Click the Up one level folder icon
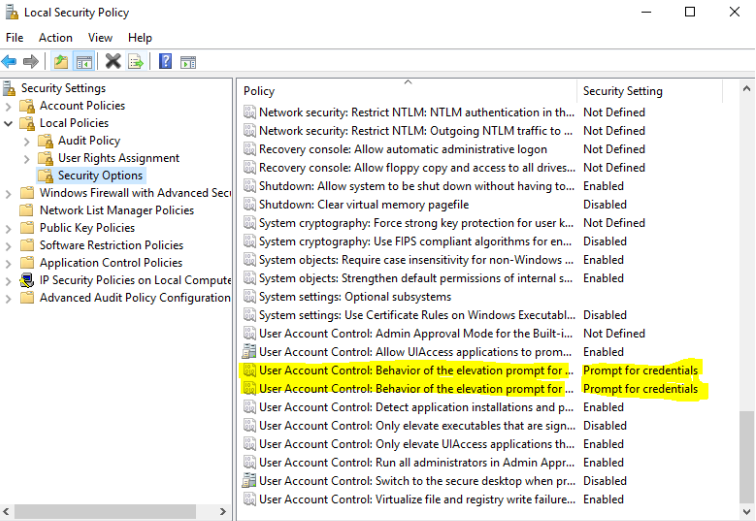The width and height of the screenshot is (756, 521). [x=61, y=62]
